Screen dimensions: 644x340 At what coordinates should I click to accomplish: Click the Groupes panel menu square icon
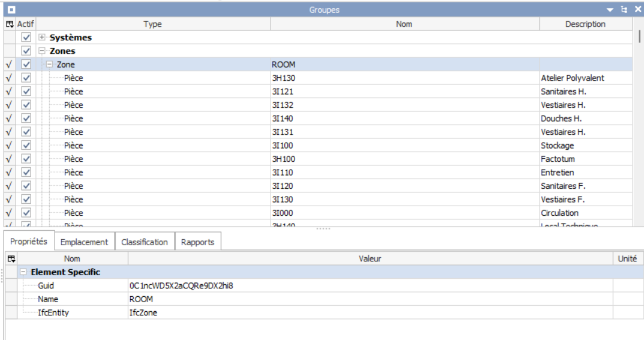coord(11,10)
